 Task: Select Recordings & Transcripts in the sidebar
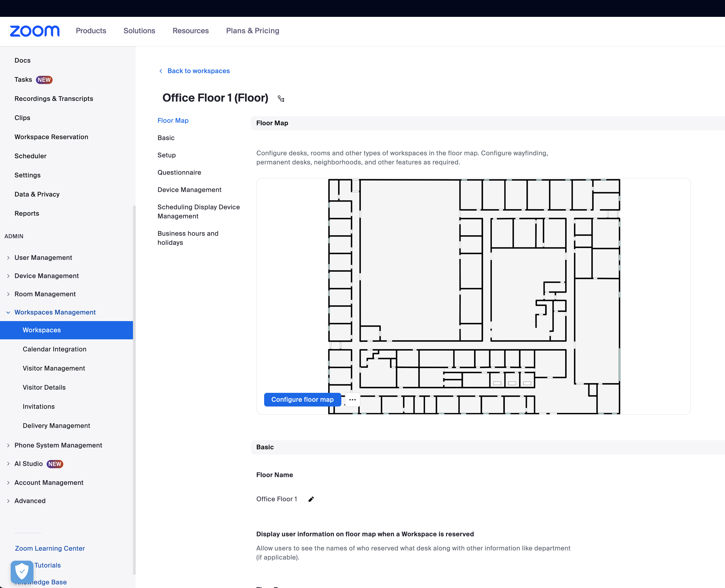coord(54,99)
